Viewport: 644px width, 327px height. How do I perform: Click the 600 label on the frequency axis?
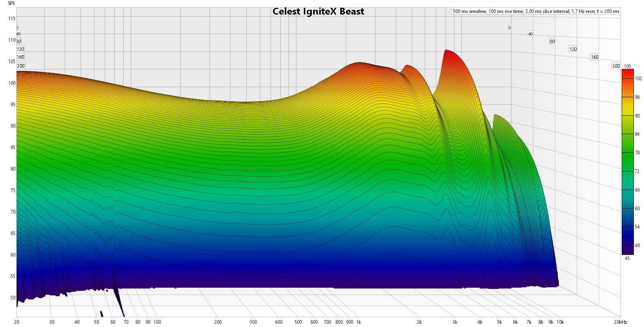[314, 322]
